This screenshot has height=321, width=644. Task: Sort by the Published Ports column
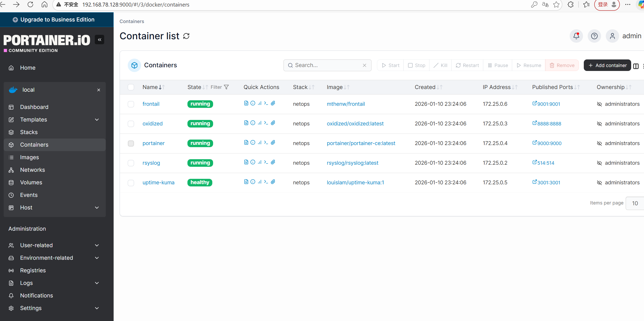556,87
